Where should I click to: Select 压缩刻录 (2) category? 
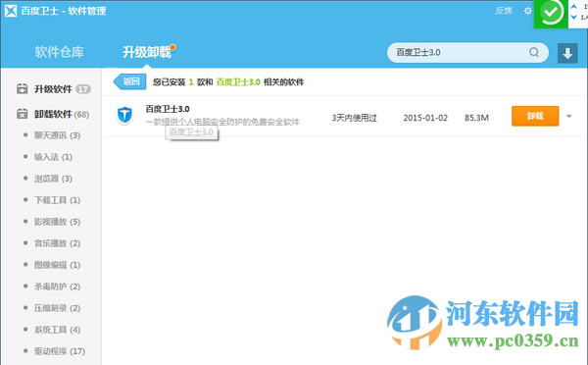pyautogui.click(x=57, y=308)
